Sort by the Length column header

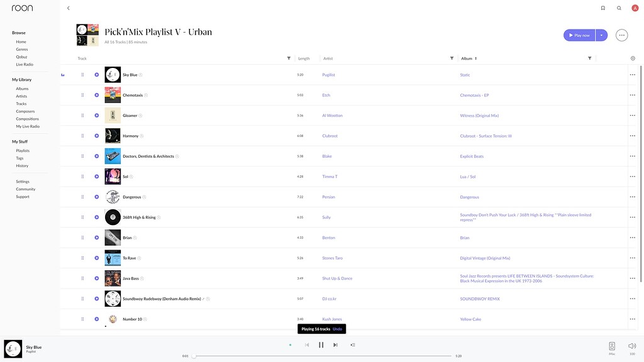click(x=304, y=58)
